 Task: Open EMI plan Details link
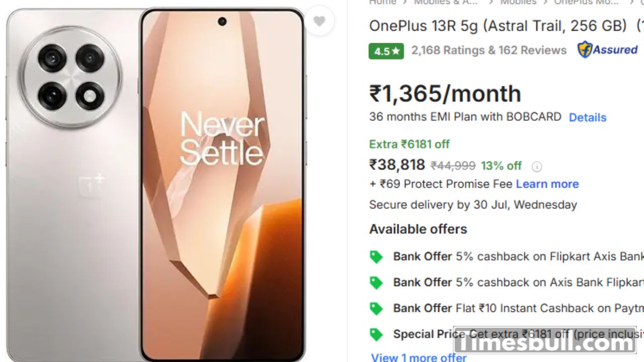[588, 117]
